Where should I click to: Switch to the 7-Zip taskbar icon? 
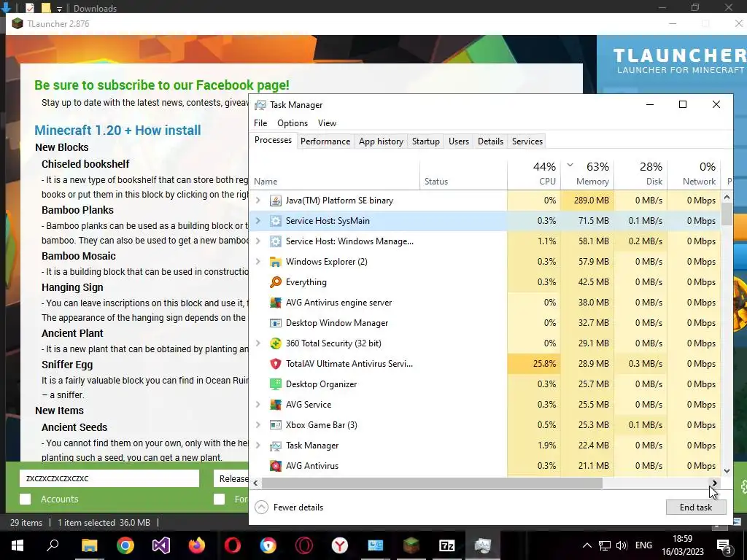(447, 545)
